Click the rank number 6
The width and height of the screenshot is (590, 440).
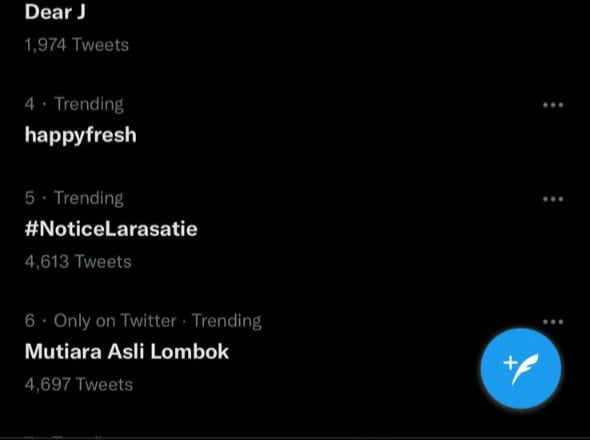30,321
